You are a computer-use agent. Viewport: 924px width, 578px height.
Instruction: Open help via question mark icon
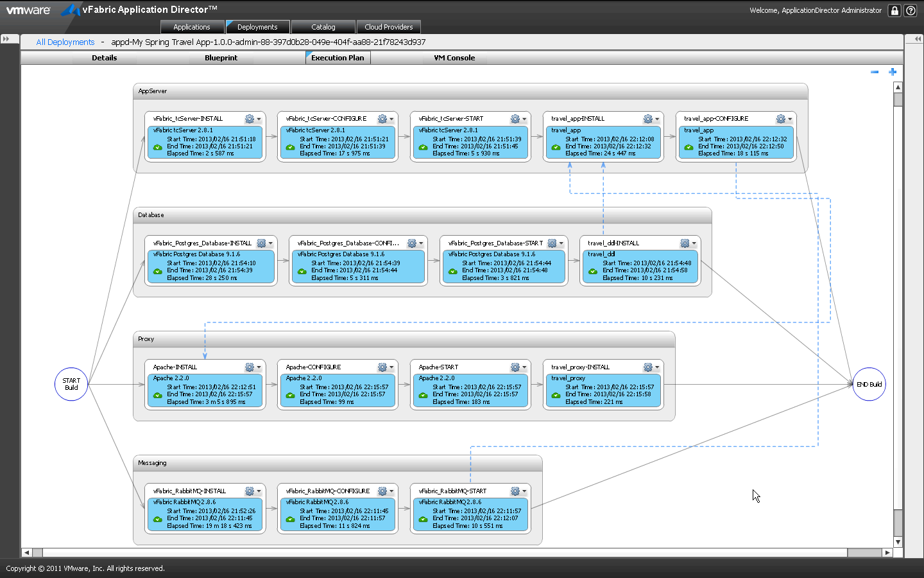(x=911, y=10)
